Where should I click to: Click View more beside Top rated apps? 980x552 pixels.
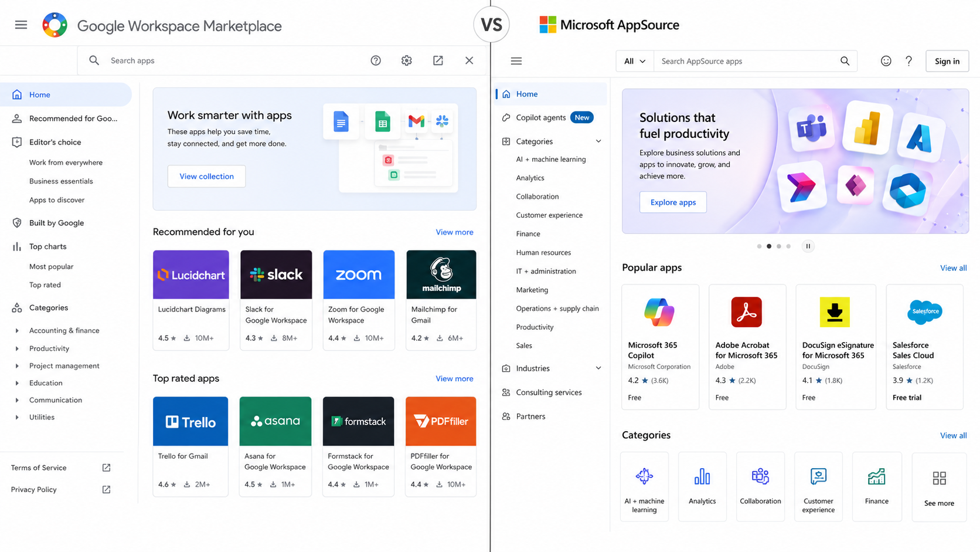point(454,379)
